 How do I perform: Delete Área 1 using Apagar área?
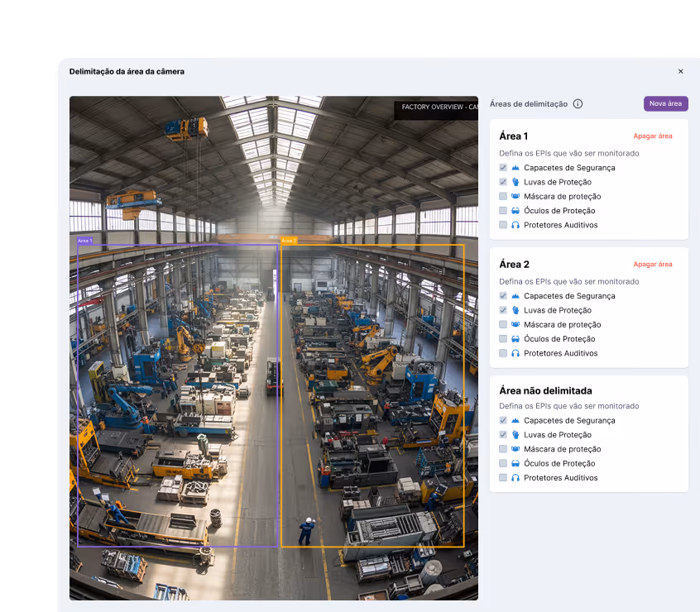653,136
